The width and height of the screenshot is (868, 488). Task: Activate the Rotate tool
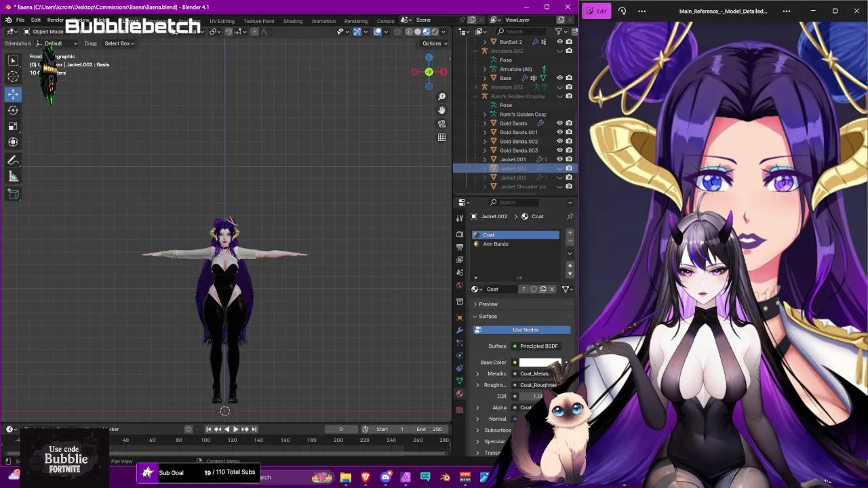tap(13, 110)
